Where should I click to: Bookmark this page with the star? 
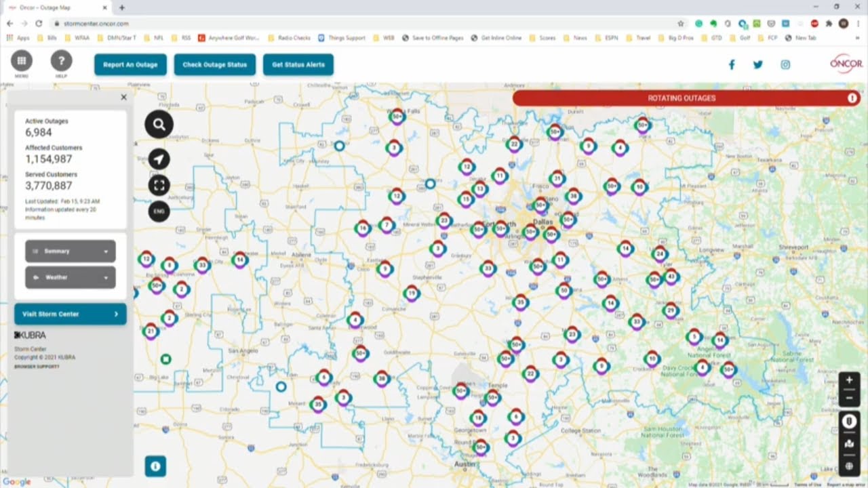coord(681,23)
